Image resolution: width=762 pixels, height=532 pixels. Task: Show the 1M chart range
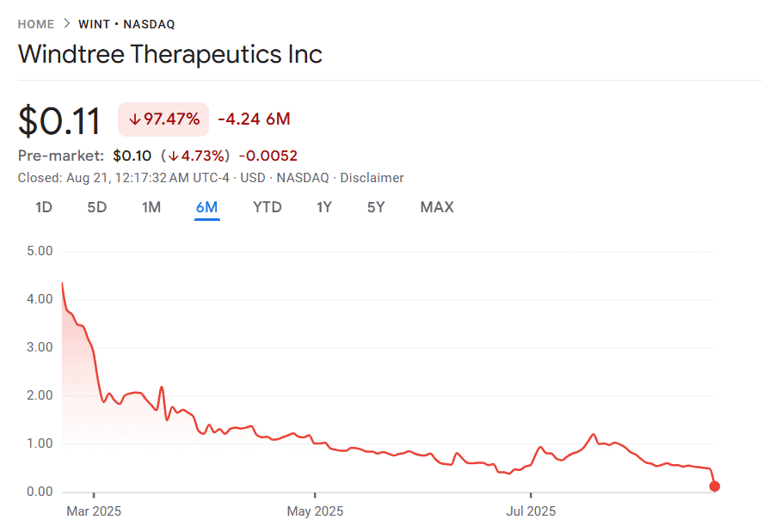click(x=151, y=207)
